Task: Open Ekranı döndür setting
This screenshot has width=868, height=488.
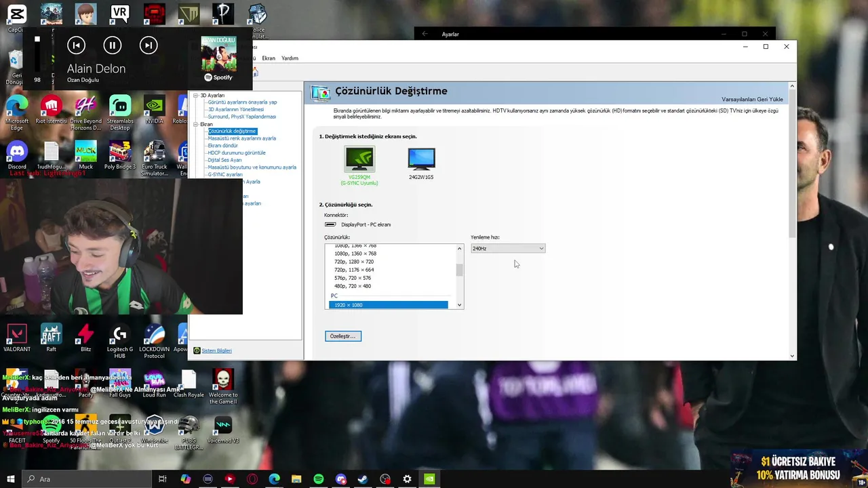Action: 222,146
